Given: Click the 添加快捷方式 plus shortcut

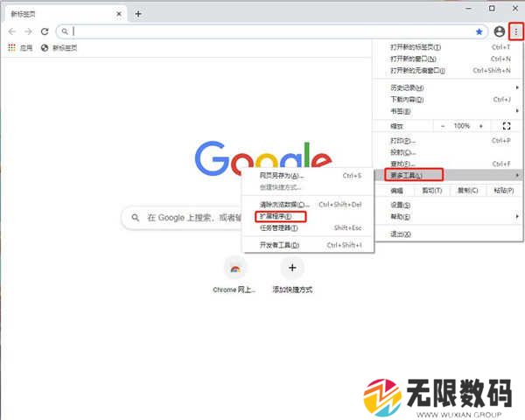Looking at the screenshot, I should [292, 268].
